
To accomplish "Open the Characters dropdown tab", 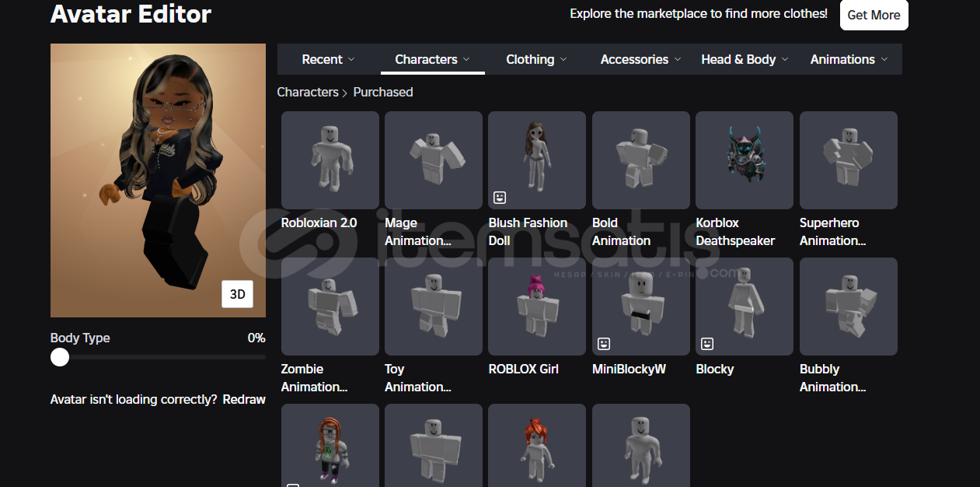I will coord(433,59).
